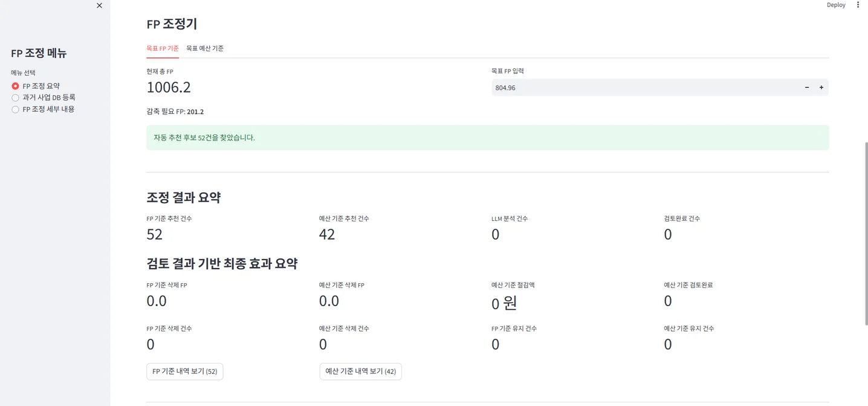Screen dimensions: 868x406
Task: Click the FP 기준 삭제 건수 label
Action: pyautogui.click(x=169, y=329)
